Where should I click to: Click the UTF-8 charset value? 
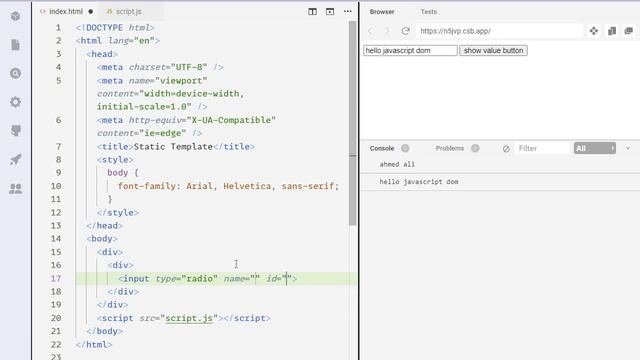(189, 67)
